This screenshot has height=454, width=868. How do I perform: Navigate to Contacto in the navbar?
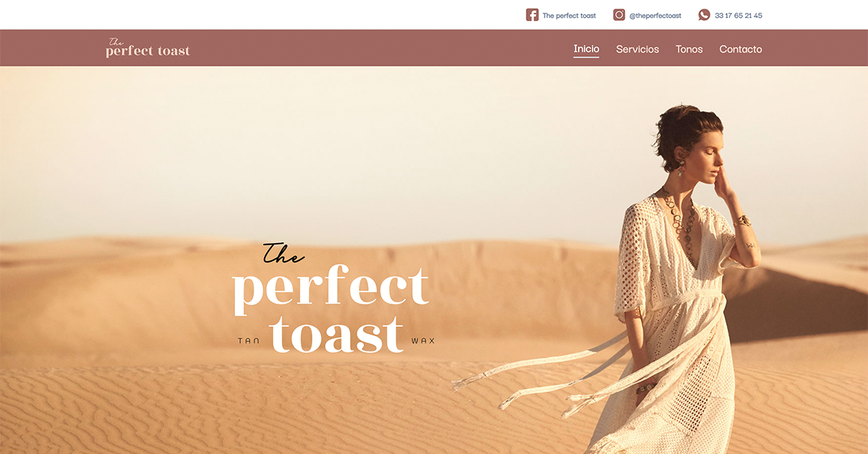(741, 49)
